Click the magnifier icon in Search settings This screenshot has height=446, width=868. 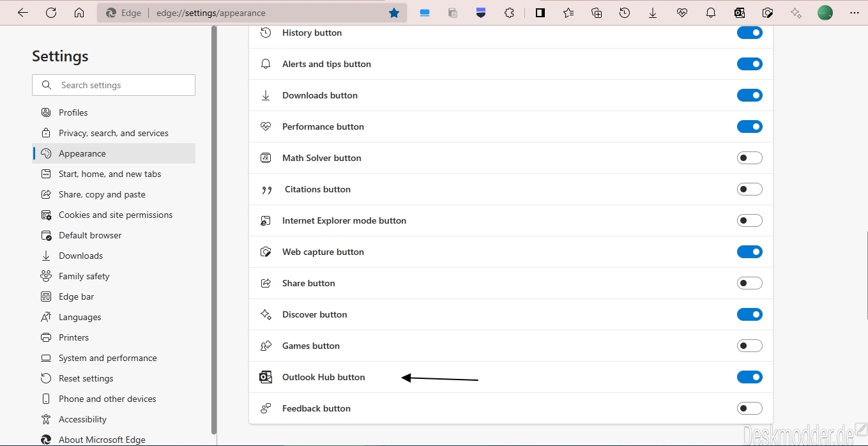click(x=47, y=85)
